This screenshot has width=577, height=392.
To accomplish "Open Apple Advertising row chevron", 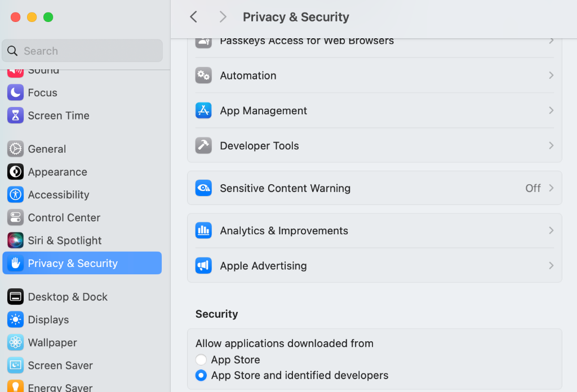I will [x=551, y=265].
